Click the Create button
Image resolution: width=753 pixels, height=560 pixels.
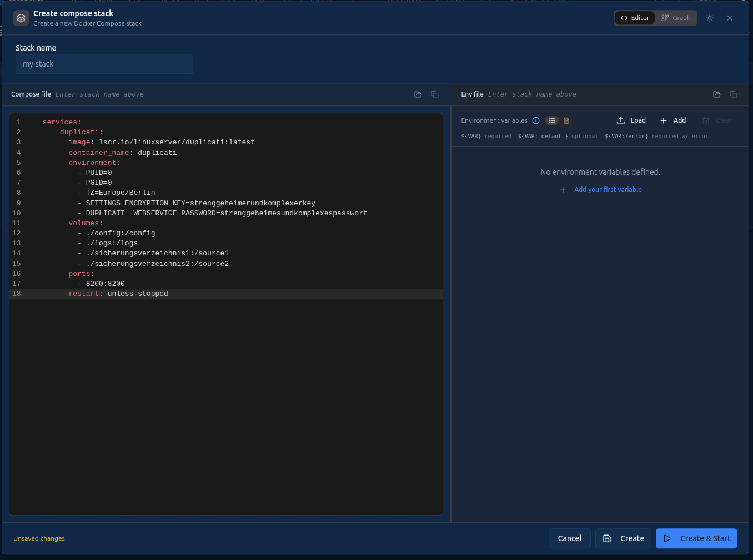point(623,538)
